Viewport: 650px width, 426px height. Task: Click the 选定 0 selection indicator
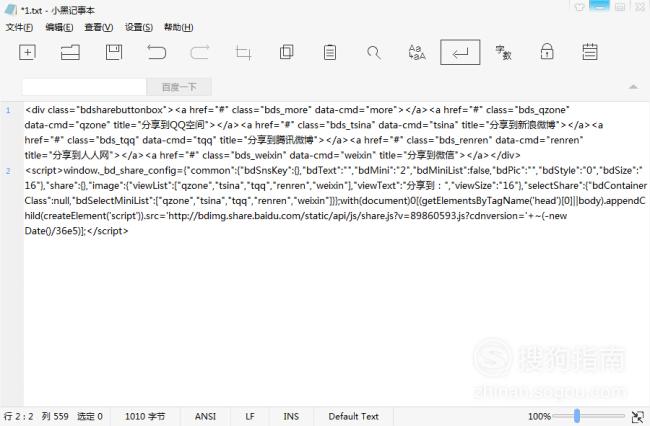tap(90, 416)
